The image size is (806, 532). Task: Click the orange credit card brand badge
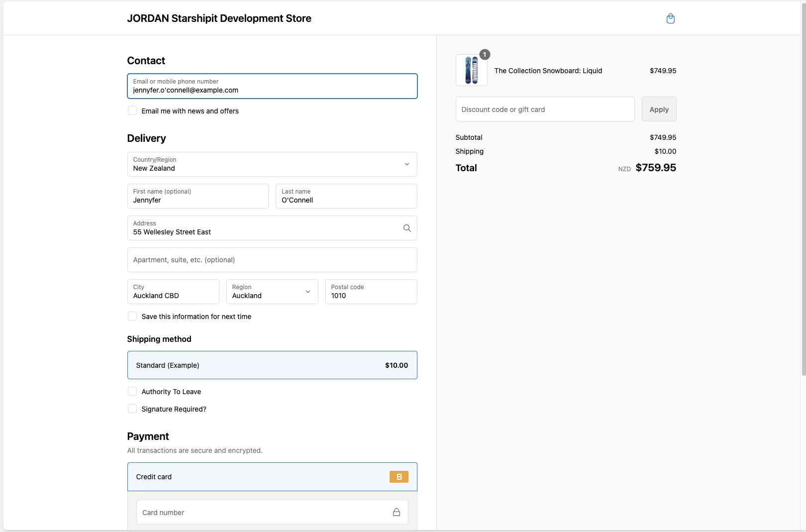coord(399,477)
